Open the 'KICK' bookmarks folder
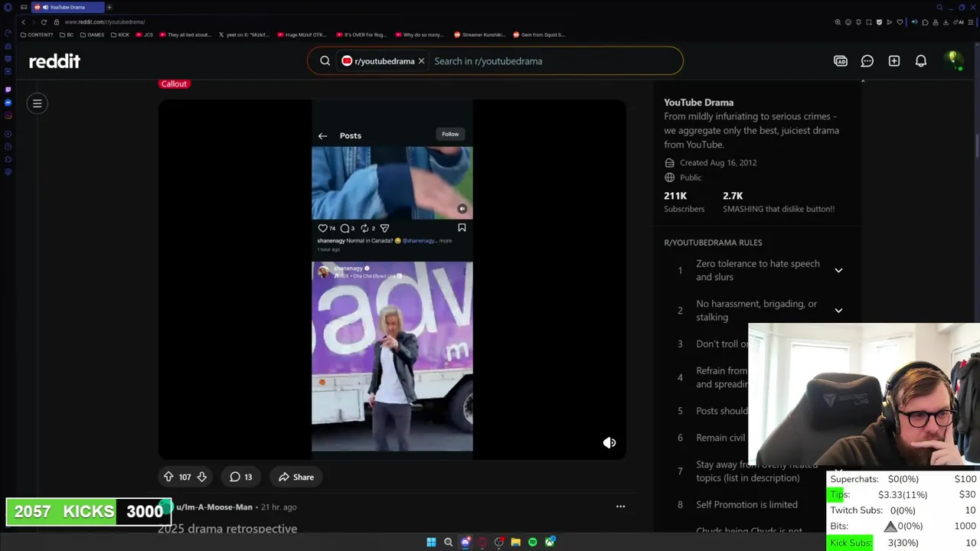 coord(120,34)
